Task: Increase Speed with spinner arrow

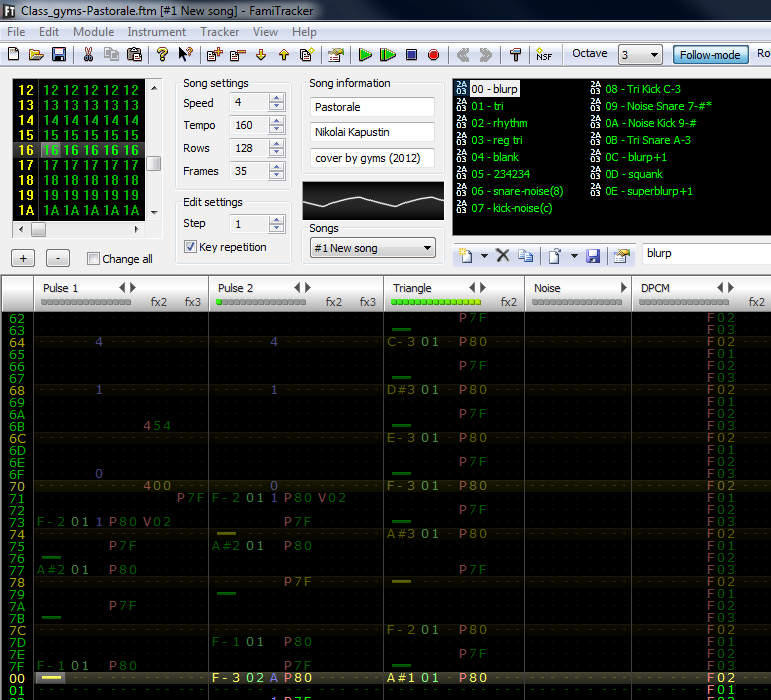Action: [276, 98]
